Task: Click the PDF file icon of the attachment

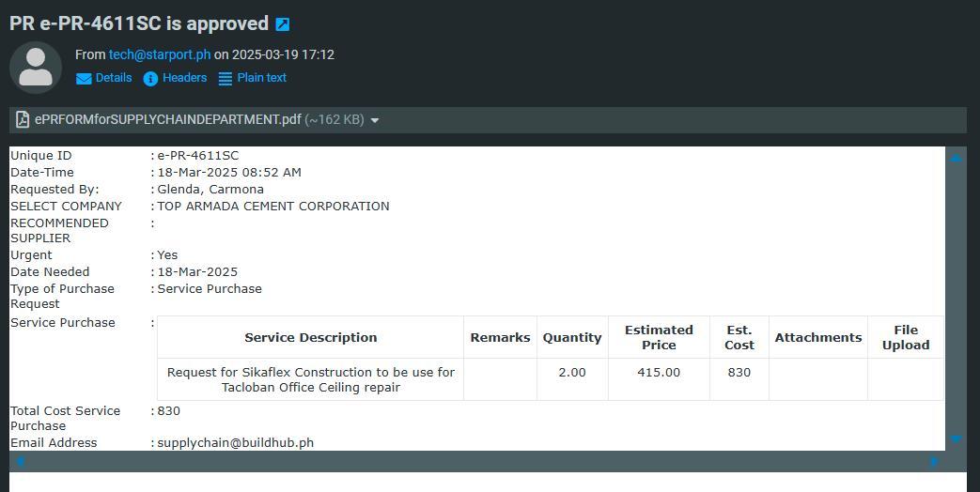Action: tap(23, 119)
